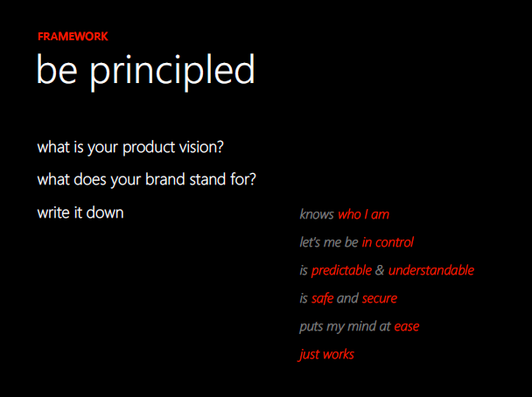Image resolution: width=532 pixels, height=397 pixels.
Task: Click the gray "puts my mind at" text
Action: tap(345, 327)
